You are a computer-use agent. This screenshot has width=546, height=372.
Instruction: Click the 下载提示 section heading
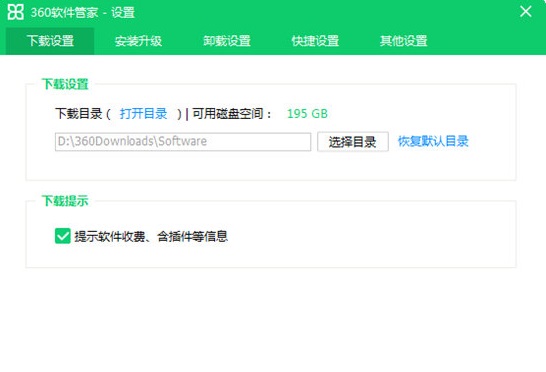pos(65,201)
